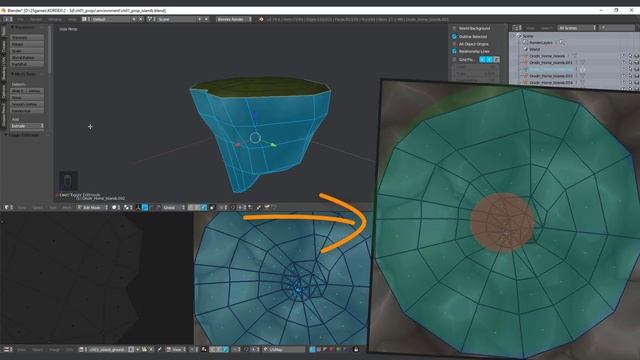Click the Rotate button in the tool shelf

pyautogui.click(x=27, y=44)
